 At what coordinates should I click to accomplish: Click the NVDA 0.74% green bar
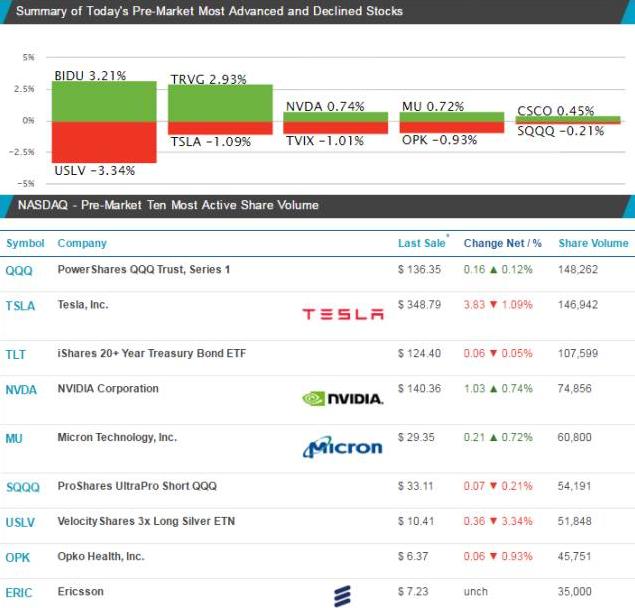(336, 117)
